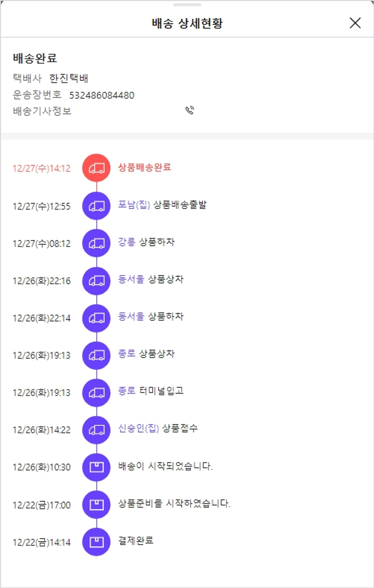Open the 포남(집) location link

(134, 205)
